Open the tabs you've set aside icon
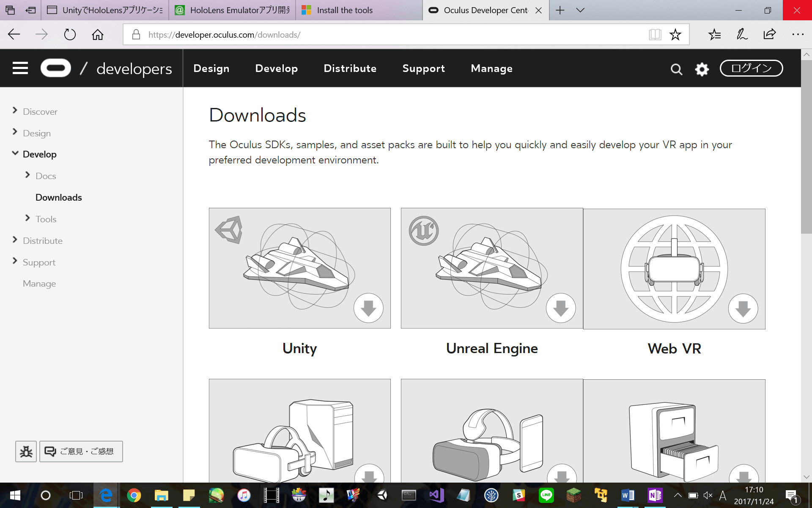812x508 pixels. (10, 10)
